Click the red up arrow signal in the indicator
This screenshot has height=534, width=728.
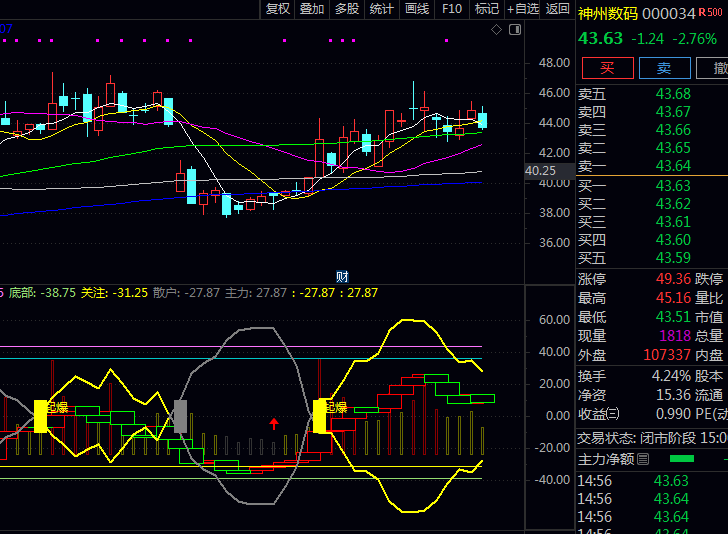[x=274, y=423]
